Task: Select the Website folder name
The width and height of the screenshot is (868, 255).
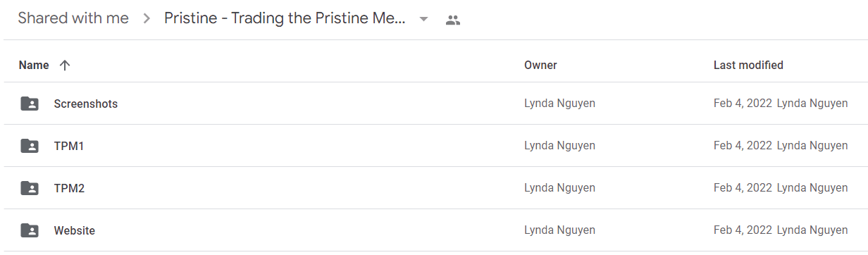Action: (x=75, y=230)
